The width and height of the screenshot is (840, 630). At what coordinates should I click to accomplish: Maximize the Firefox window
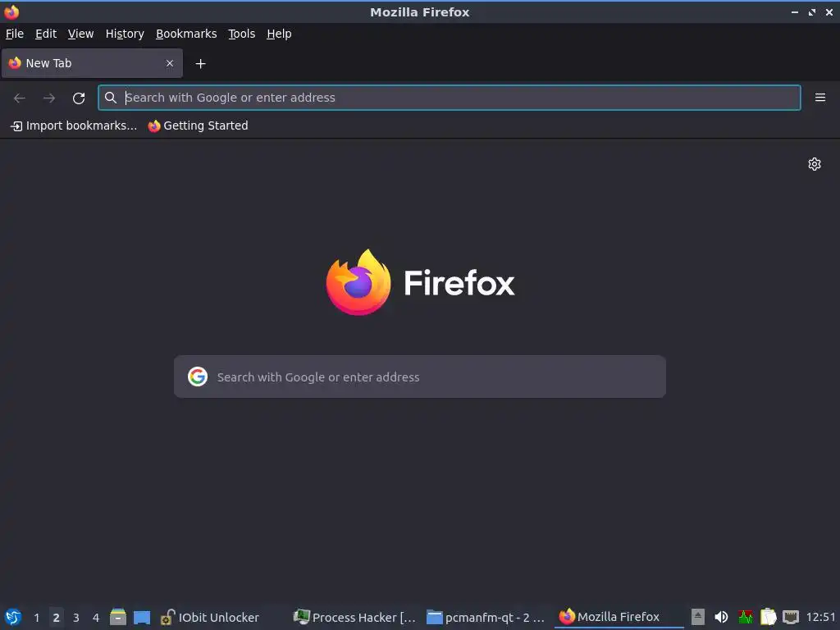coord(812,11)
